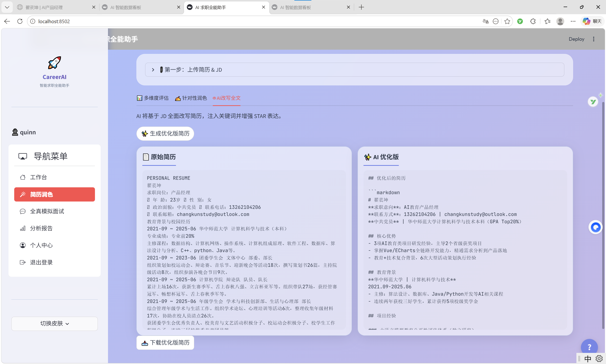Toggle favorite star for current page
The width and height of the screenshot is (606, 364).
click(x=507, y=21)
